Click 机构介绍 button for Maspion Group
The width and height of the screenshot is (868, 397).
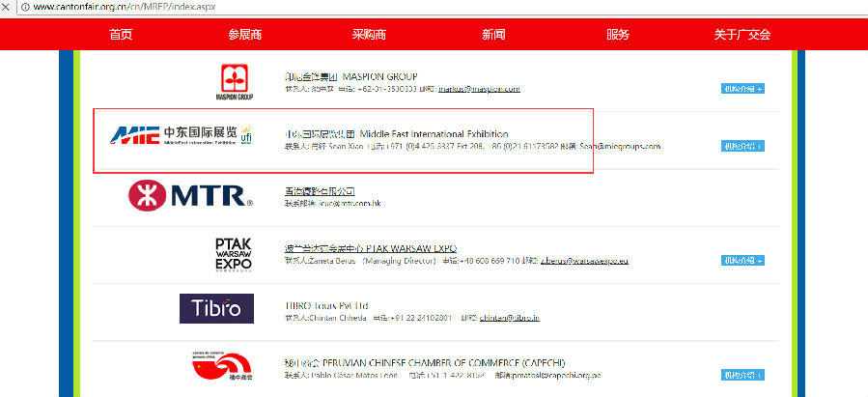point(742,89)
